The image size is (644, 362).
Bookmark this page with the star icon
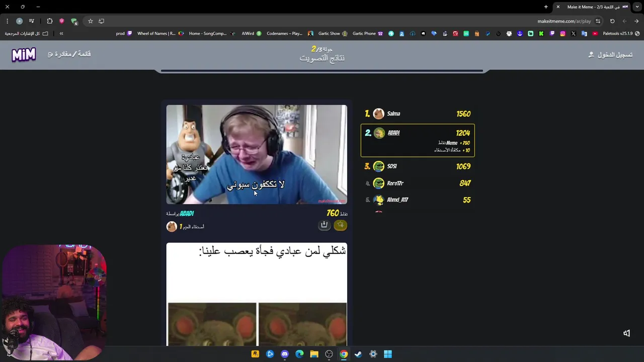click(x=91, y=21)
